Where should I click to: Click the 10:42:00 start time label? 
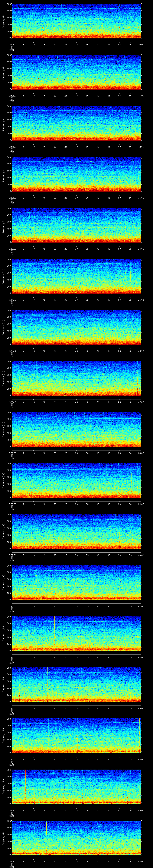[x=12, y=708]
